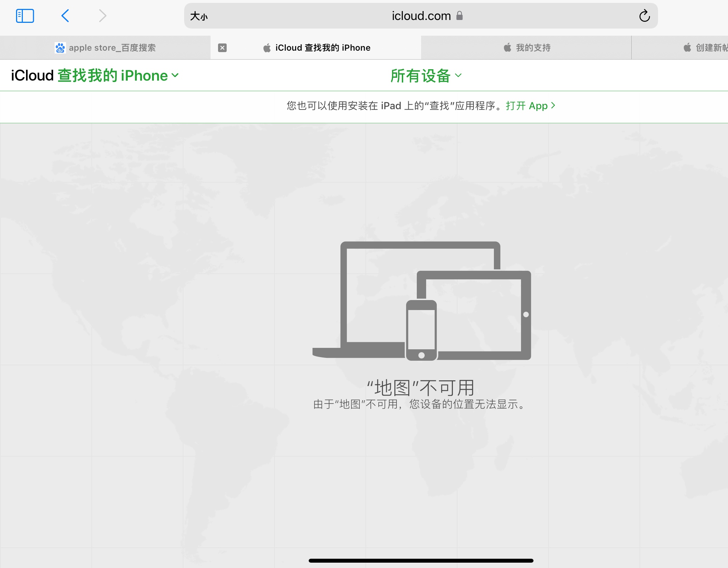
Task: Open the 大小 text size menu
Action: coord(199,16)
